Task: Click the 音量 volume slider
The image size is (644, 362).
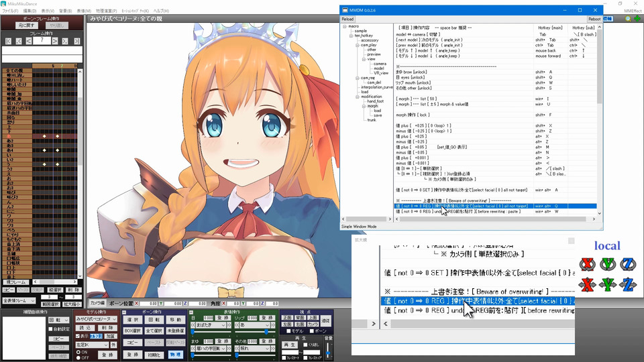Action: pos(328,350)
